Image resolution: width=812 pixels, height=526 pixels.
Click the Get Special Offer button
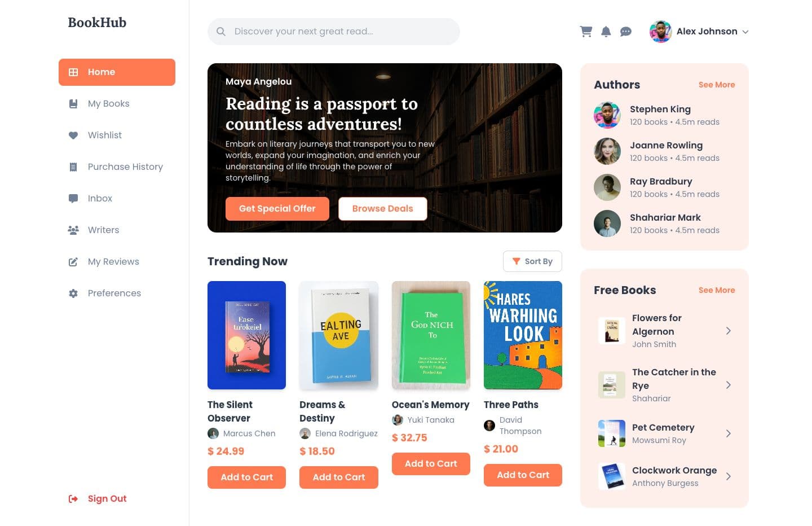point(277,209)
